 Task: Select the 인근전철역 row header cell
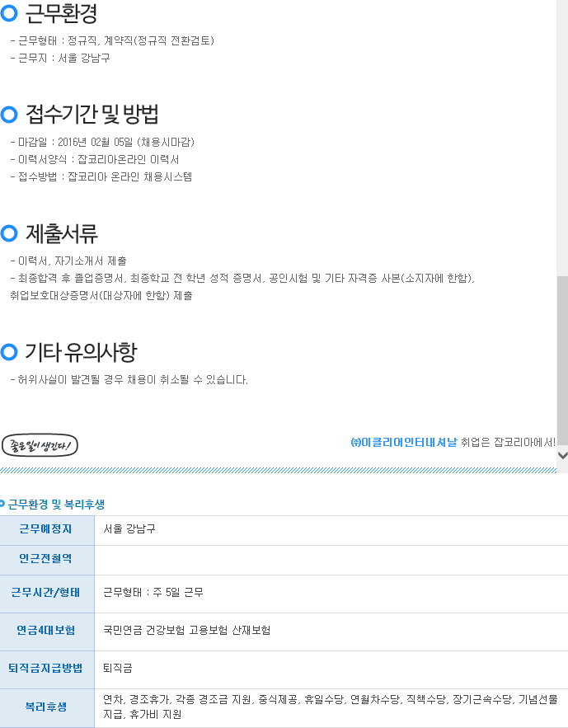[x=47, y=559]
